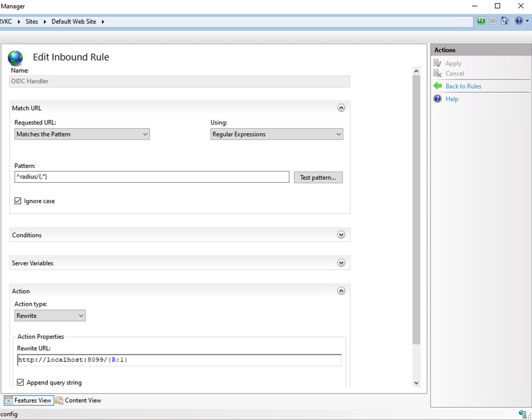Expand the Server Variables section
Image resolution: width=532 pixels, height=420 pixels.
click(341, 263)
